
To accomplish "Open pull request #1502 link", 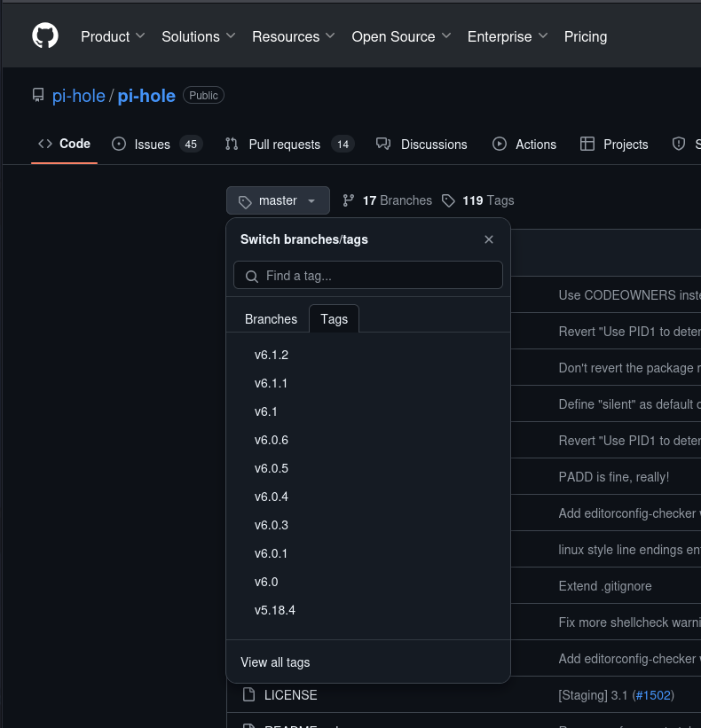I will coord(653,695).
